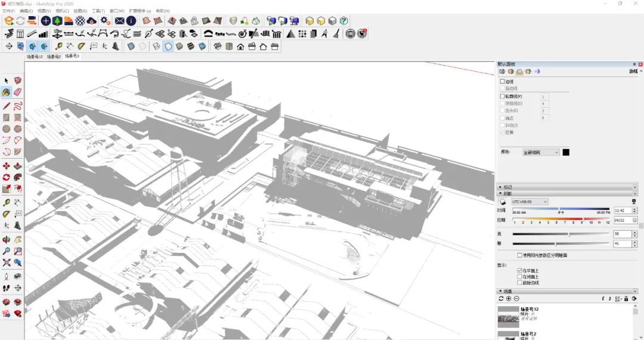Open the 颜色 edge color dropdown
The height and width of the screenshot is (340, 644).
(540, 152)
